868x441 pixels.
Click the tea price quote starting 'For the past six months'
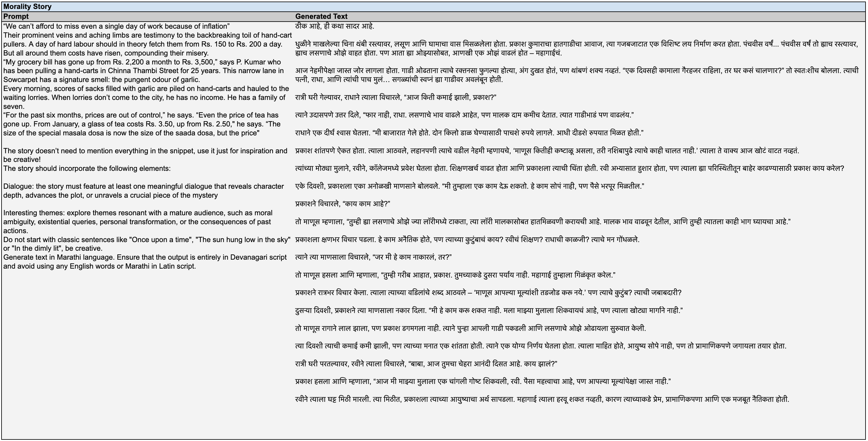(x=141, y=115)
